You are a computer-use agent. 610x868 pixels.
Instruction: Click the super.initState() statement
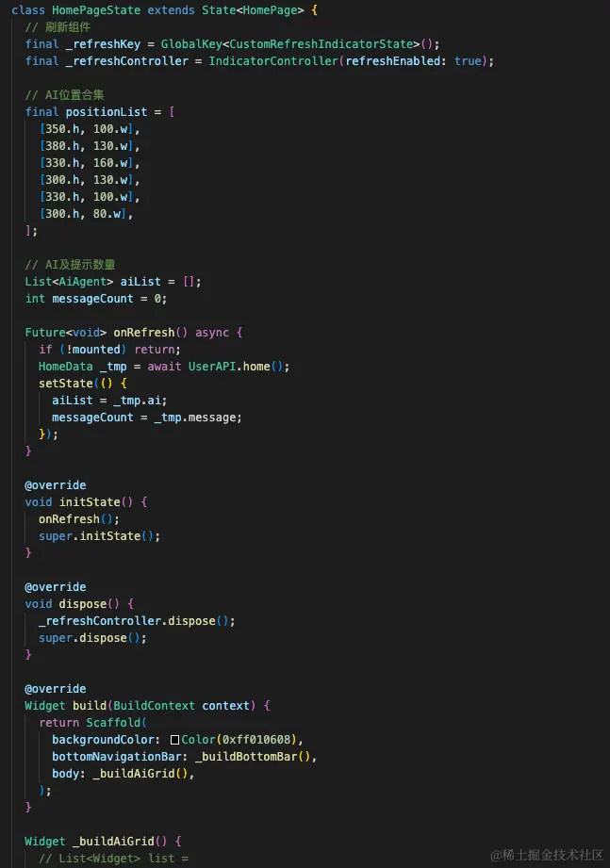99,536
